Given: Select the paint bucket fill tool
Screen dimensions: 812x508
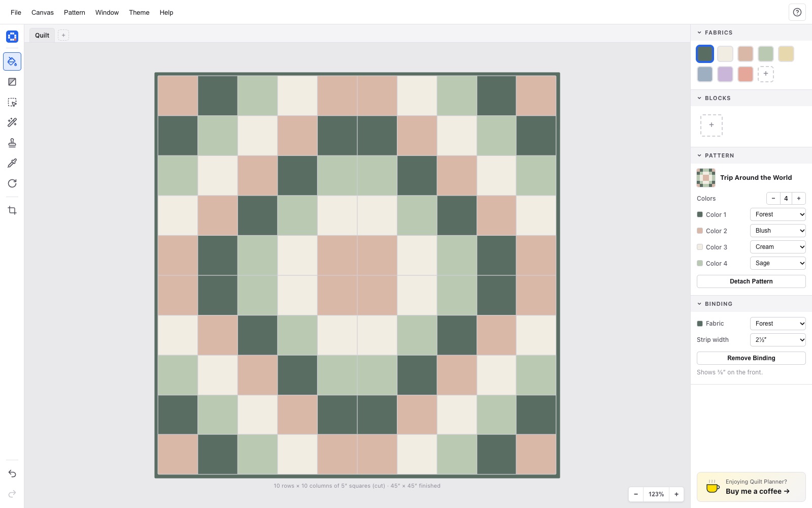Looking at the screenshot, I should pos(12,61).
